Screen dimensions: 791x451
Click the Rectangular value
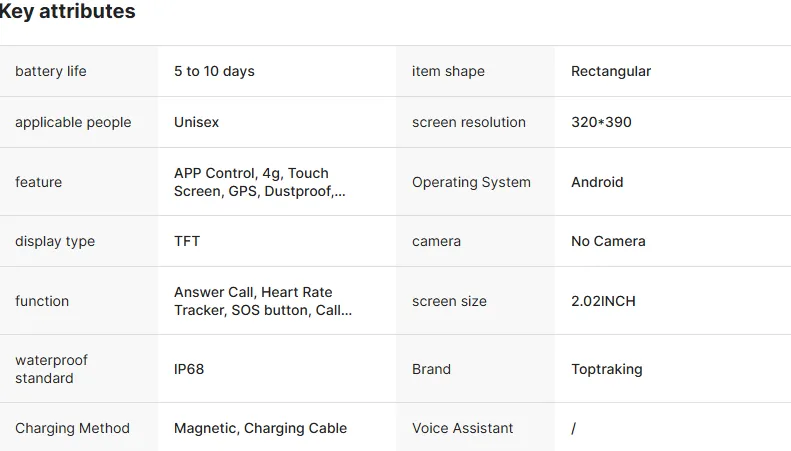point(611,71)
